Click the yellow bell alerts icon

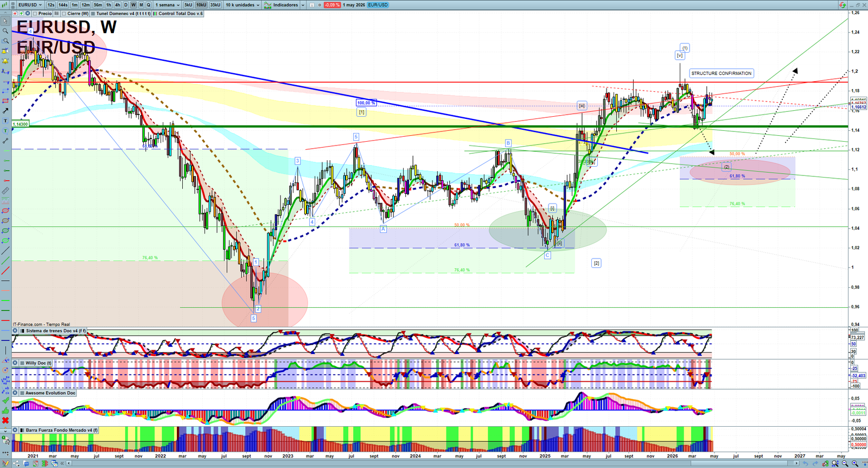coord(5,61)
